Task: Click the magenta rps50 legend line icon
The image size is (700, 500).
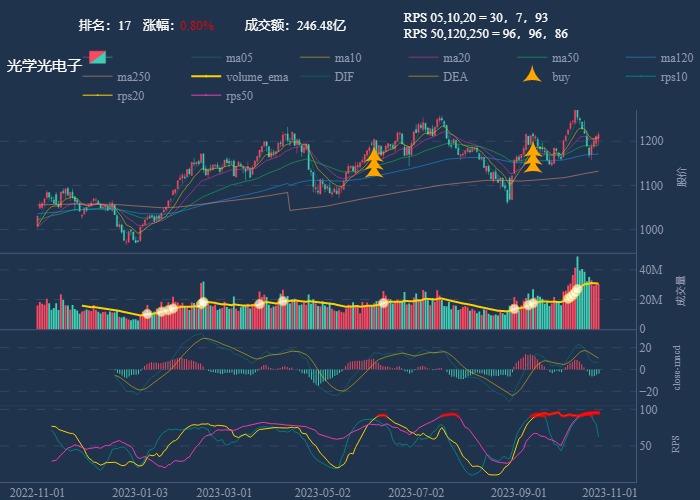Action: [206, 96]
